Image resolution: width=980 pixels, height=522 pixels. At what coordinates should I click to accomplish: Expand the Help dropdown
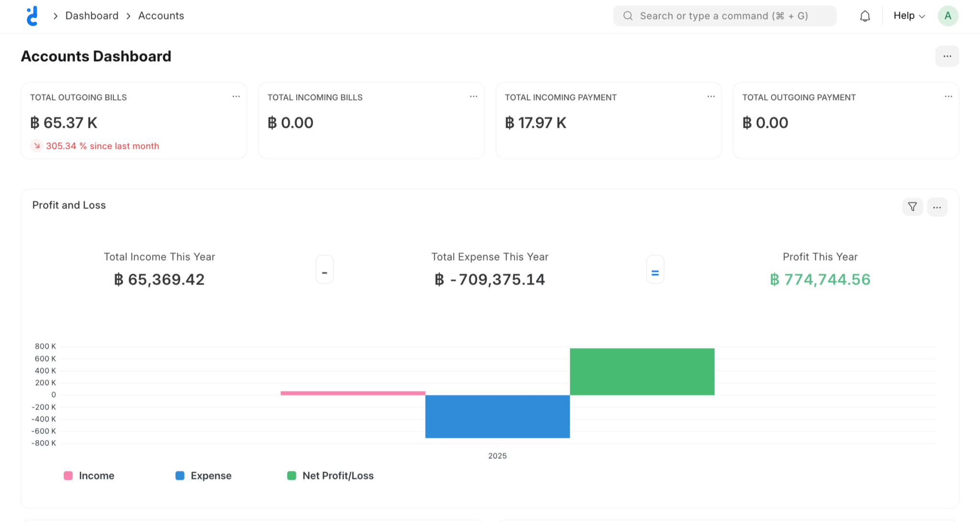point(909,16)
